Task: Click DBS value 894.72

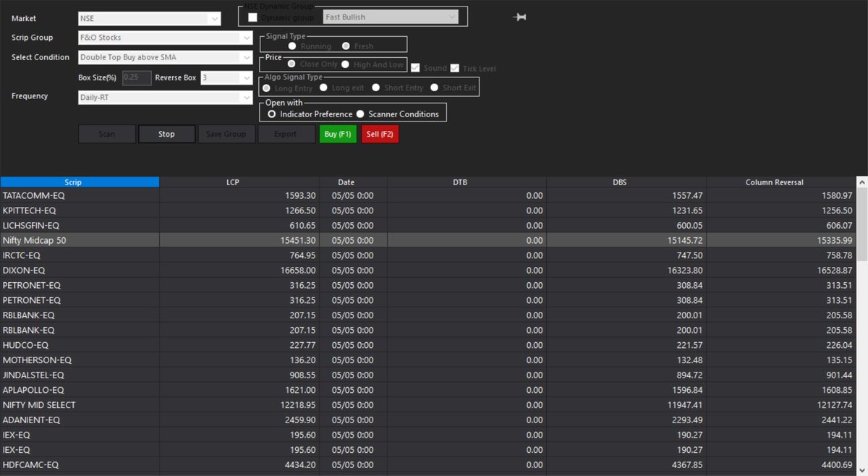Action: 690,375
